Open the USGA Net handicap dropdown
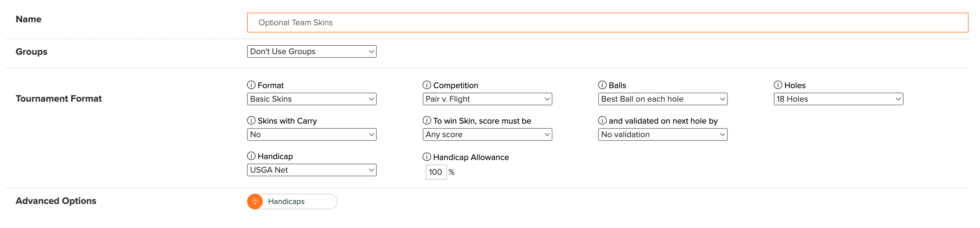 [312, 170]
